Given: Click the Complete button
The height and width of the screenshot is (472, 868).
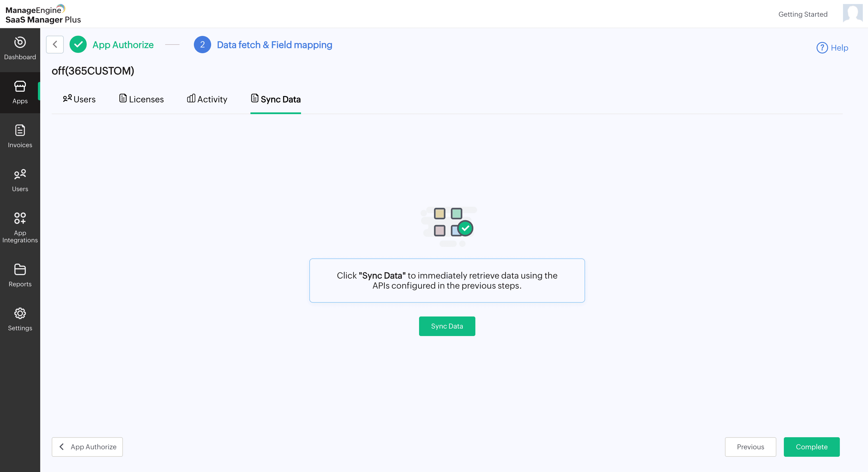Looking at the screenshot, I should pyautogui.click(x=811, y=447).
